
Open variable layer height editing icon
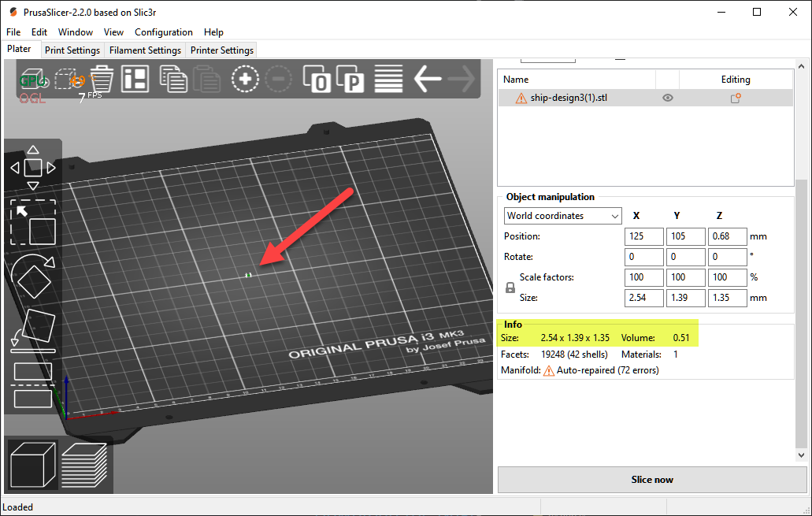[x=388, y=79]
